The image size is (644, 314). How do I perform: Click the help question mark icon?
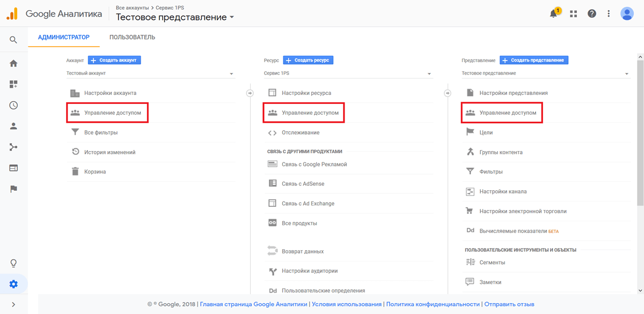pos(592,13)
